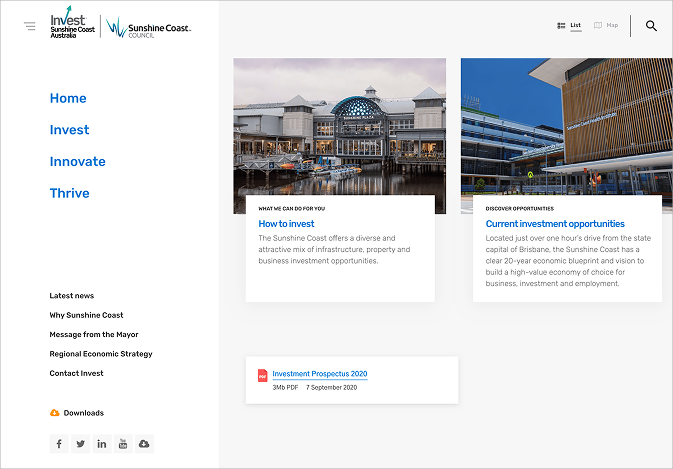Open the Thrive menu item

click(70, 193)
